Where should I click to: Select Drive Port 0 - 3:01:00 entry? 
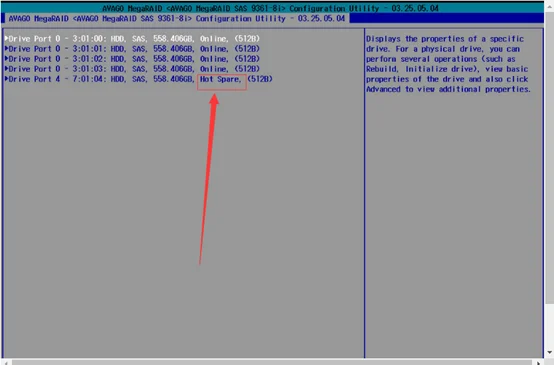132,39
